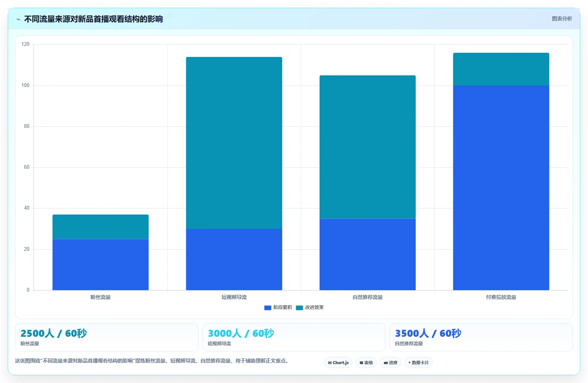Click the 改进效果 legend label
The height and width of the screenshot is (383, 588).
(314, 307)
